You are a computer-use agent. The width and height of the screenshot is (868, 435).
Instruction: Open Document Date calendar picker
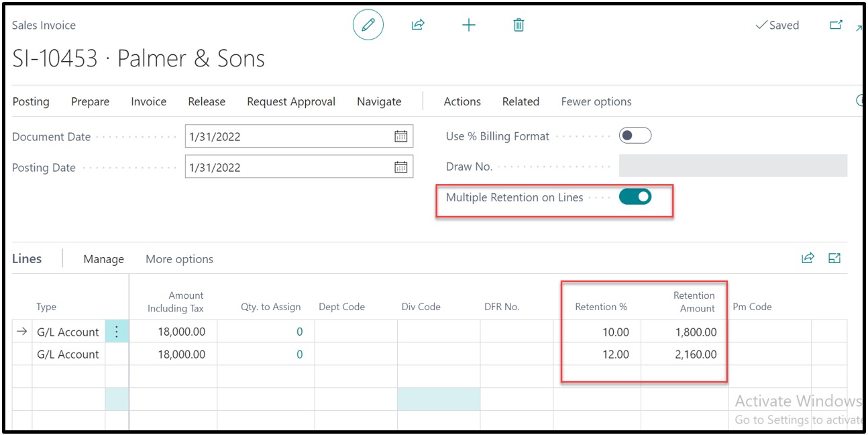(400, 136)
